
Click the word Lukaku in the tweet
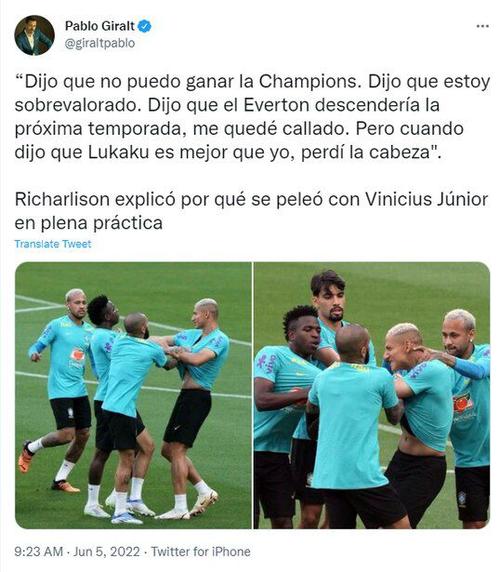pyautogui.click(x=119, y=152)
